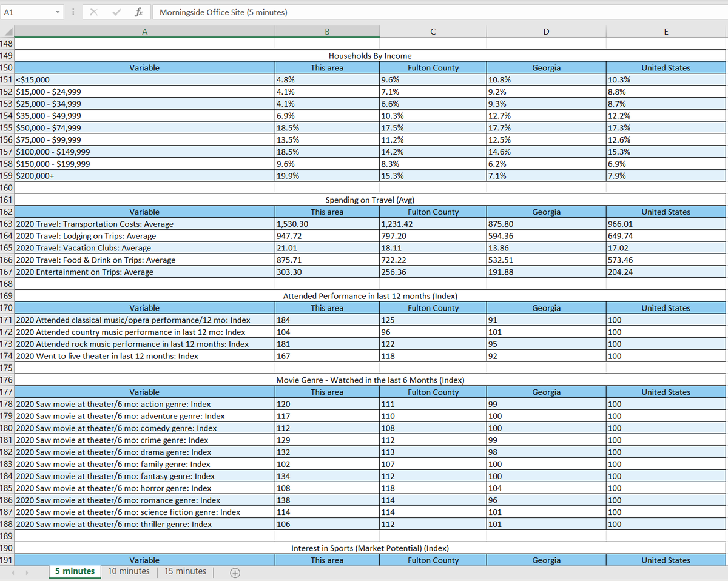Image resolution: width=728 pixels, height=581 pixels.
Task: Select row 163 header
Action: click(7, 224)
